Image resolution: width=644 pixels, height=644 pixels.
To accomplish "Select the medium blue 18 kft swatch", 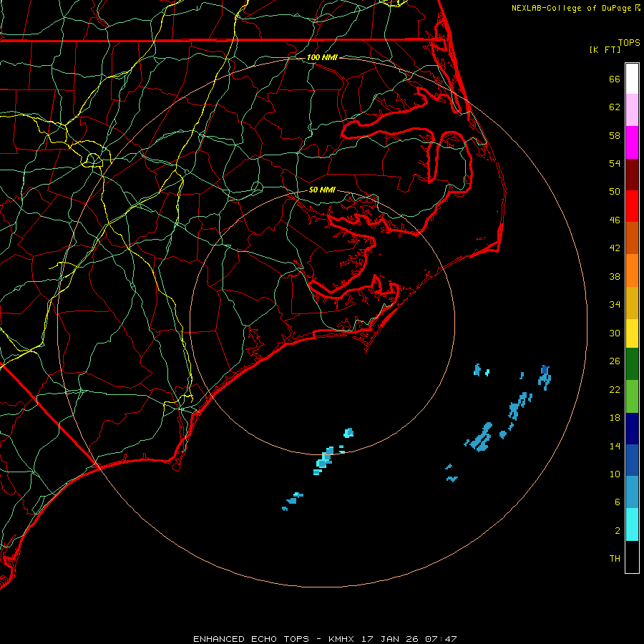I will click(632, 460).
